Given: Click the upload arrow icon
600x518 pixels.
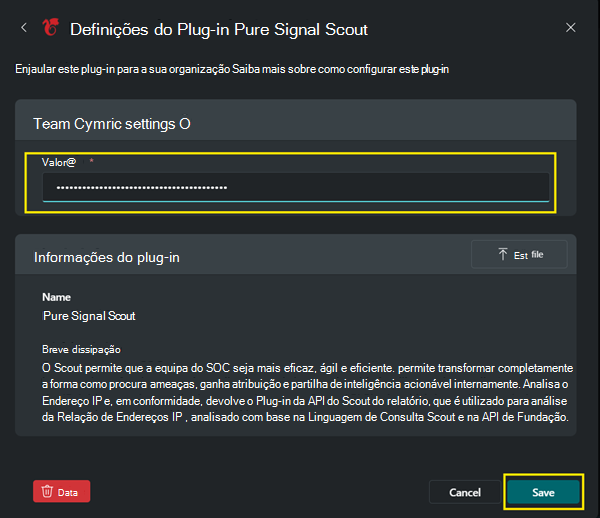Looking at the screenshot, I should pos(503,254).
